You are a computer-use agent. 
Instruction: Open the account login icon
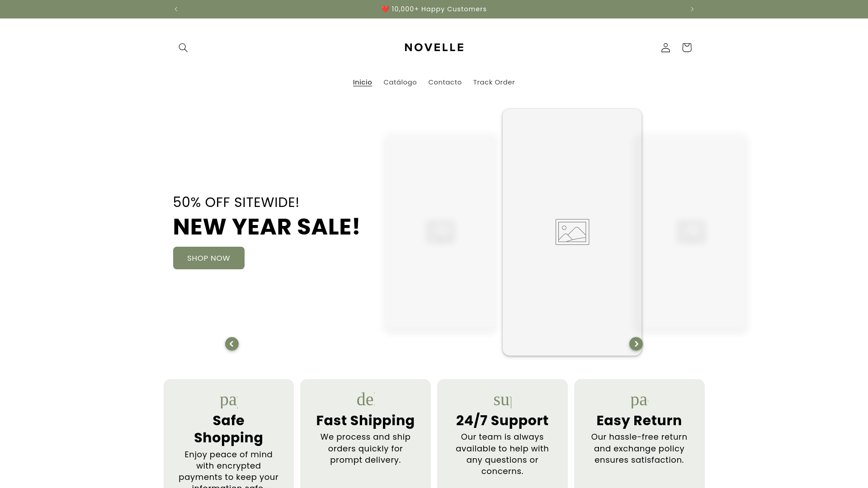tap(665, 47)
